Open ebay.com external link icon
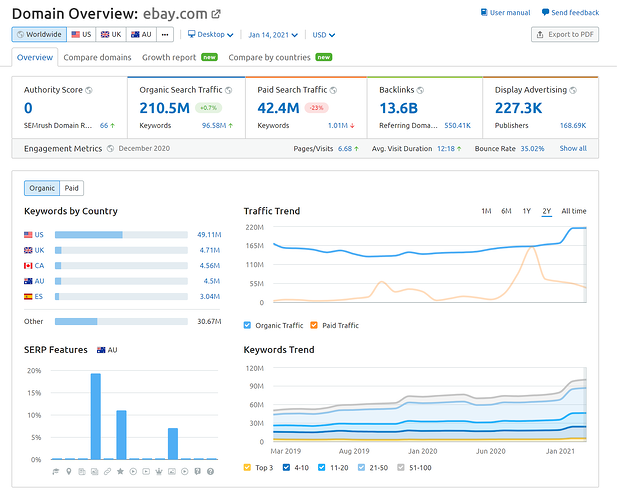 click(x=216, y=14)
